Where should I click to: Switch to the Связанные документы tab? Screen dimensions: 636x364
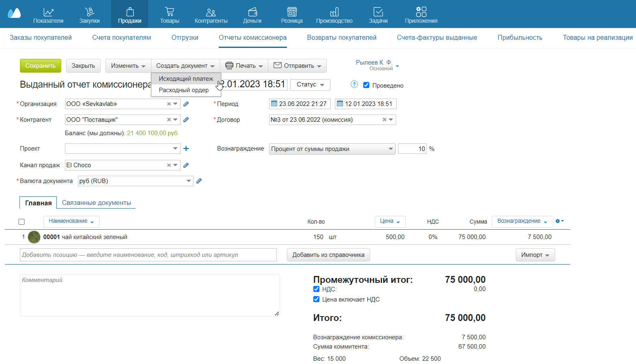[x=96, y=202]
